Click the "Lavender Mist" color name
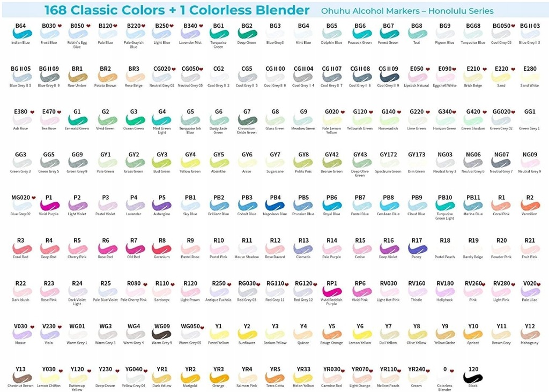The image size is (549, 392). pyautogui.click(x=190, y=43)
